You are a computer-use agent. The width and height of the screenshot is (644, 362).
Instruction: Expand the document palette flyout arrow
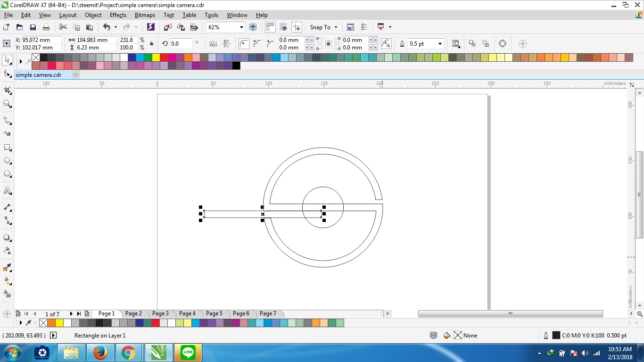coord(20,323)
